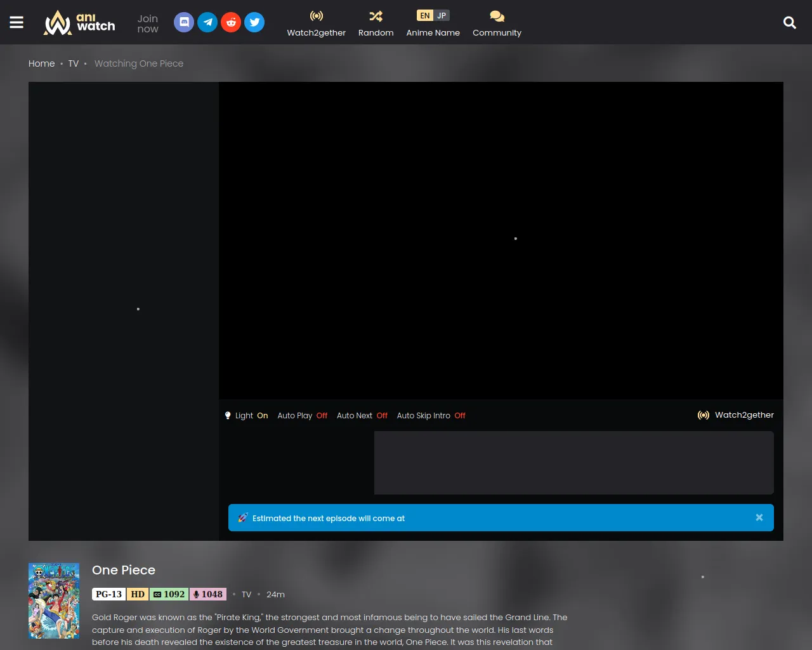Screen dimensions: 812x650
Task: Open Watch2gether from top navigation
Action: click(316, 23)
